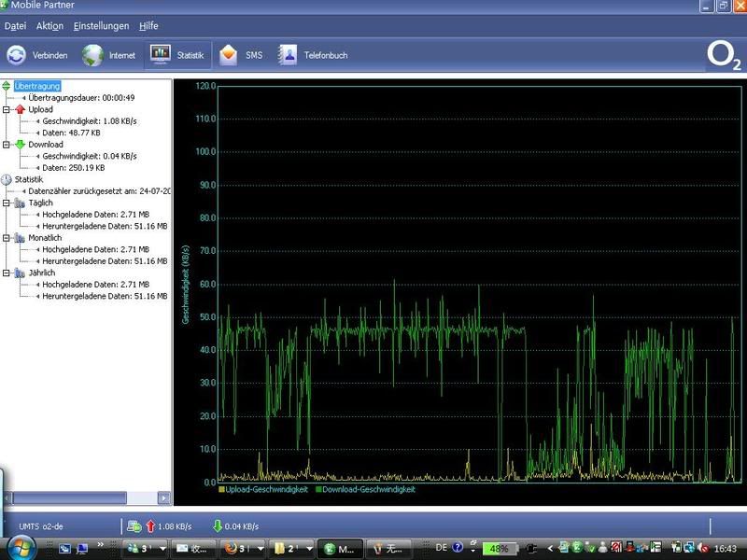Image resolution: width=747 pixels, height=560 pixels.
Task: Select 'Datenzähler zurückgesetzt am' row
Action: [99, 191]
